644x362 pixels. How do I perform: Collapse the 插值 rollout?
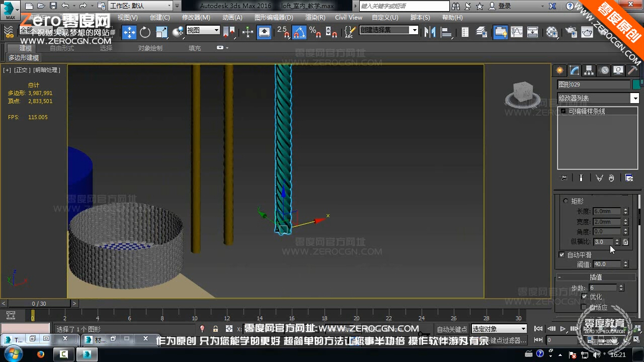pos(596,277)
